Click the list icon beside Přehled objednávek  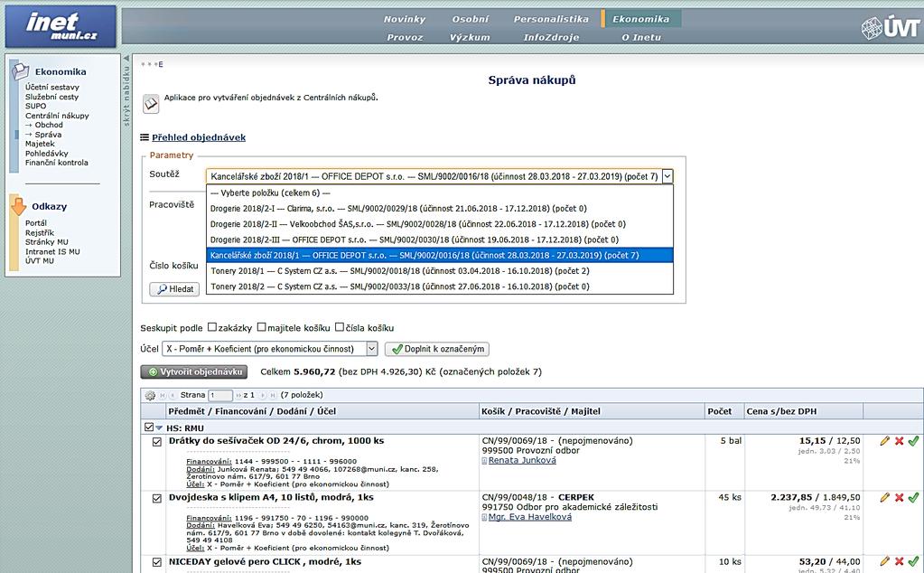145,137
